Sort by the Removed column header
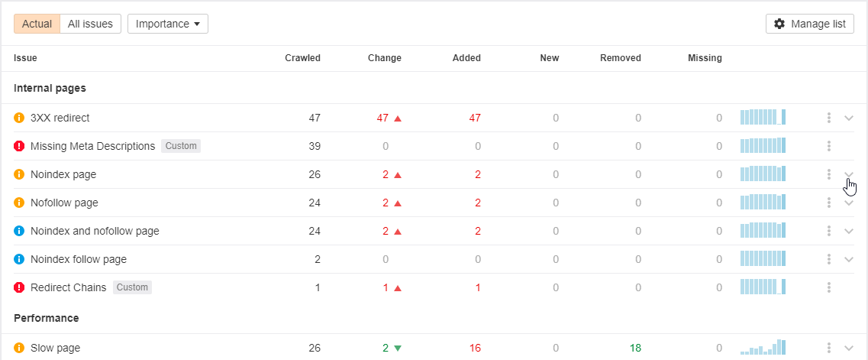Image resolution: width=868 pixels, height=360 pixels. tap(621, 57)
